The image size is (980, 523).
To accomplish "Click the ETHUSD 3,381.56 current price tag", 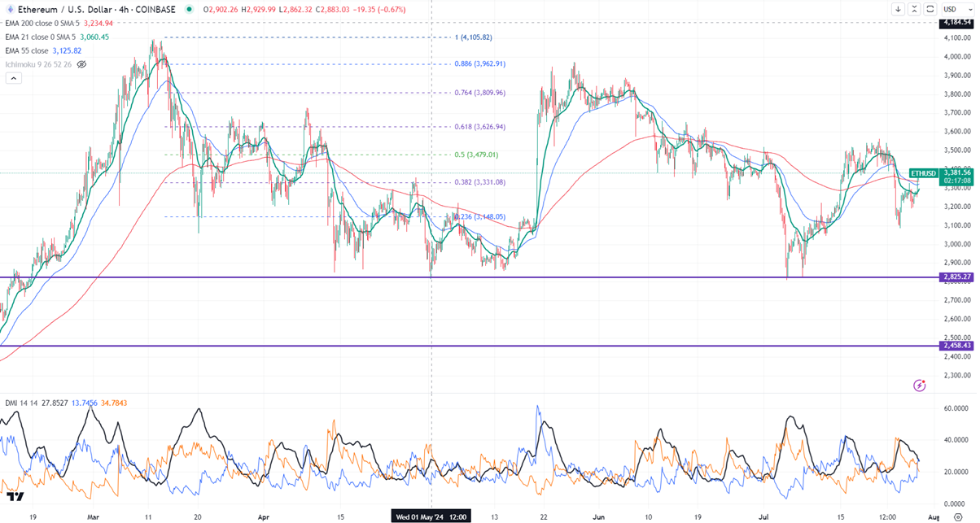I will click(943, 177).
